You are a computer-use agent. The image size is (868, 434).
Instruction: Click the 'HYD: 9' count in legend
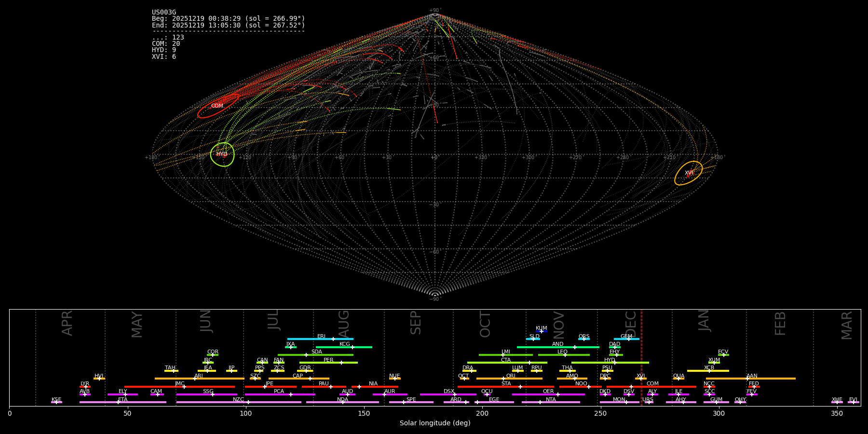click(x=164, y=50)
